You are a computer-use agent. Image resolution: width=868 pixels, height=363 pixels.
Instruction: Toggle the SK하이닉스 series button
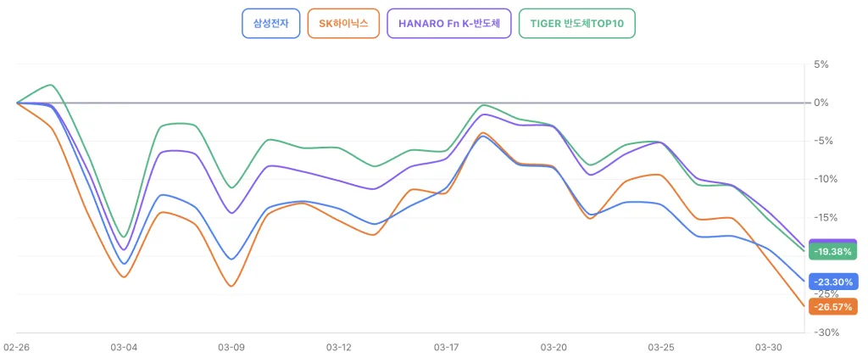(343, 24)
